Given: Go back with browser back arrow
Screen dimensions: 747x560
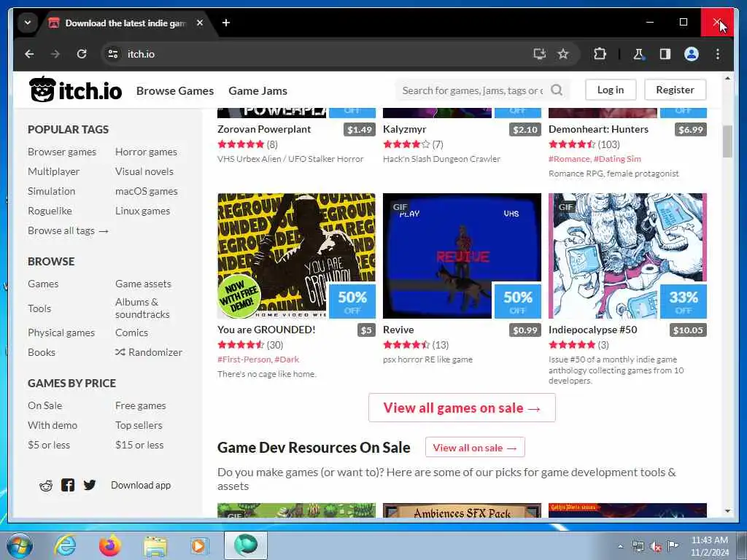Looking at the screenshot, I should pyautogui.click(x=29, y=54).
